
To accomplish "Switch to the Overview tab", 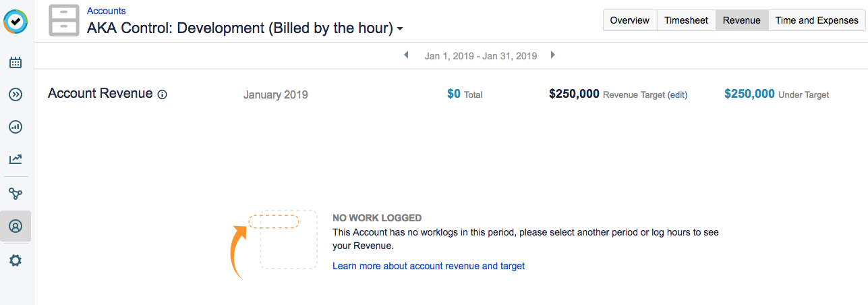I will pos(629,20).
